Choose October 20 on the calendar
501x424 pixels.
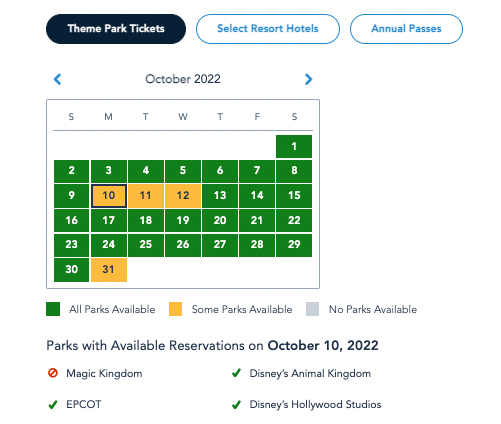coord(220,220)
